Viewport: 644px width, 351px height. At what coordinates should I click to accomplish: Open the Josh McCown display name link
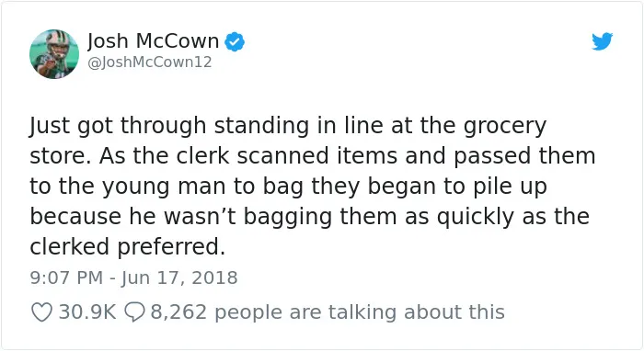(154, 41)
